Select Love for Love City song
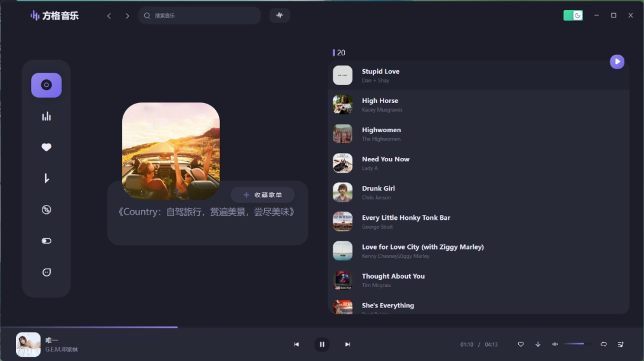This screenshot has height=361, width=644. click(478, 251)
